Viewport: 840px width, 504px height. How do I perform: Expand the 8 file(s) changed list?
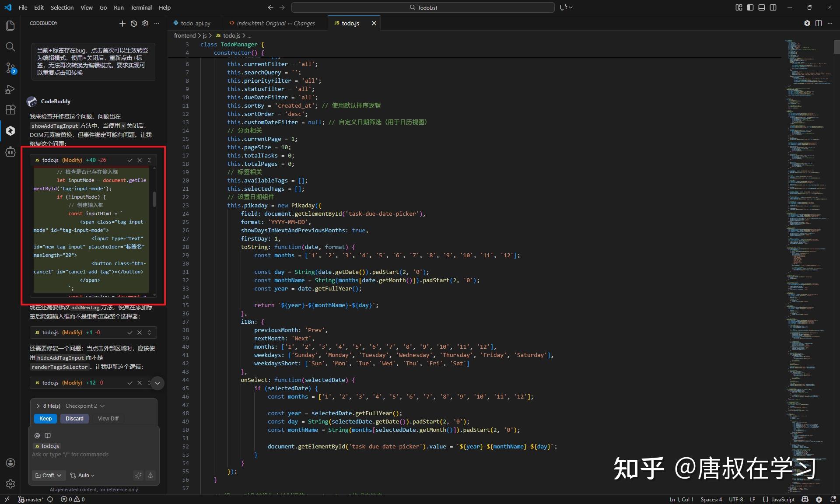click(x=38, y=406)
